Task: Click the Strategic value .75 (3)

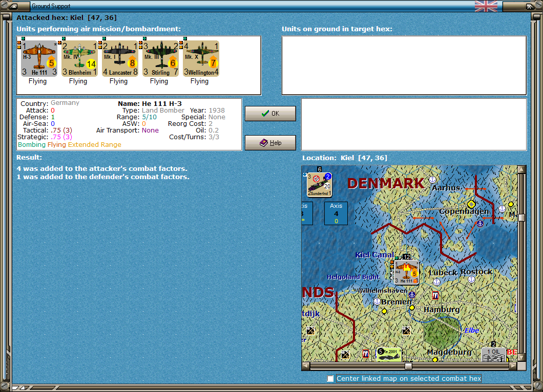Action: click(x=61, y=137)
